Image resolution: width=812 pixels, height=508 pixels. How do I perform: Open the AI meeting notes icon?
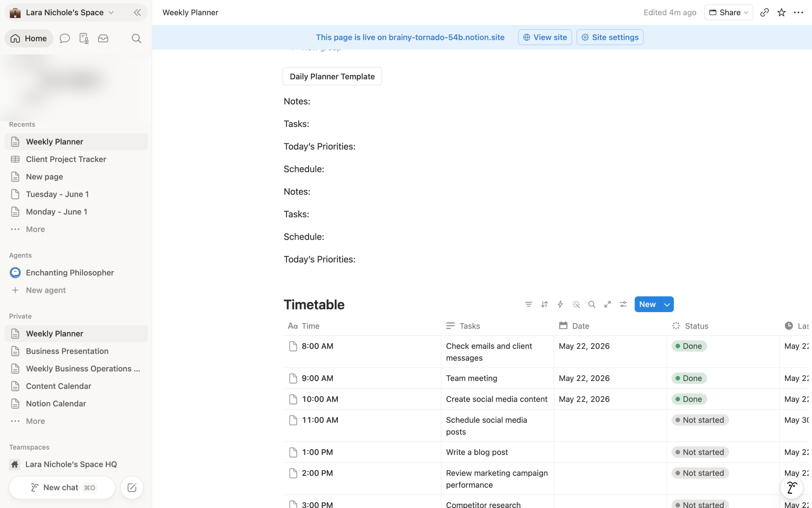click(x=84, y=38)
